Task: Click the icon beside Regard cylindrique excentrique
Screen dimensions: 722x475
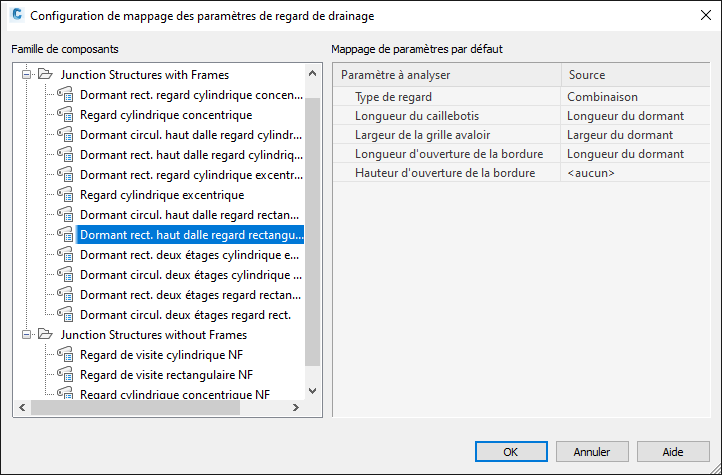Action: (66, 195)
